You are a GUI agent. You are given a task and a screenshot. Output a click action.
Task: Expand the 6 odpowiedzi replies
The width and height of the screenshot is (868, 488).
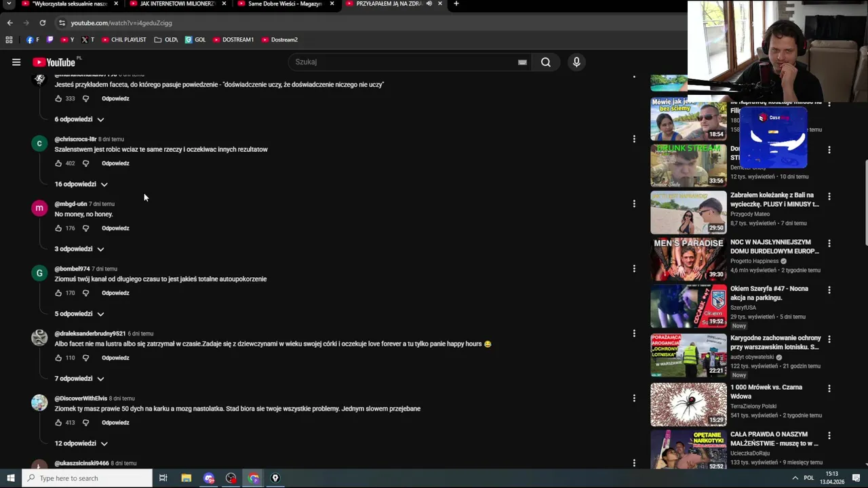79,119
